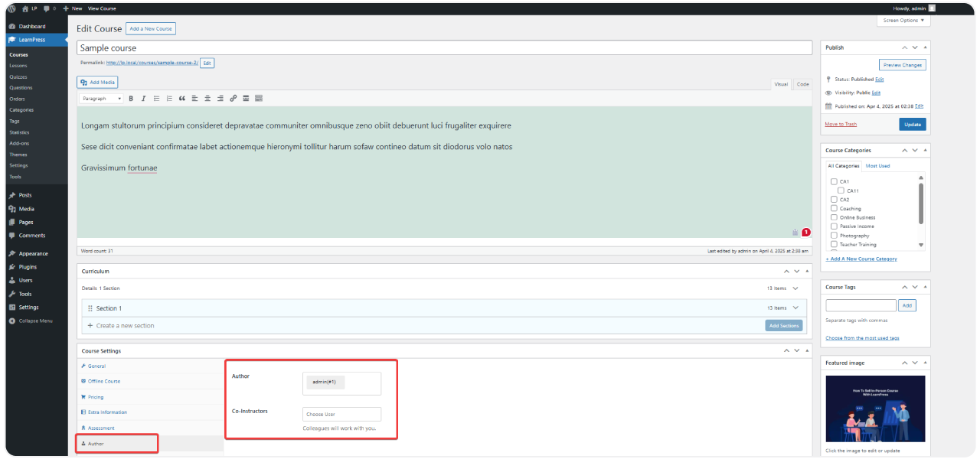
Task: Open the Paragraph format dropdown
Action: click(x=101, y=99)
